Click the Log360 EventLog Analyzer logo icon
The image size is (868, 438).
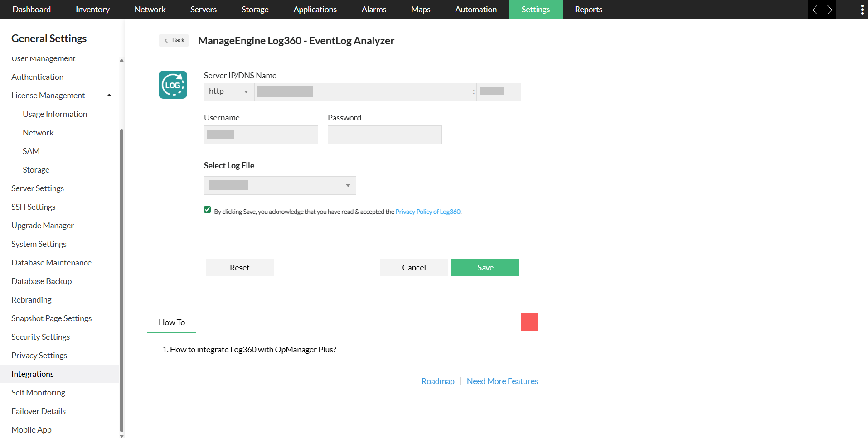(173, 85)
